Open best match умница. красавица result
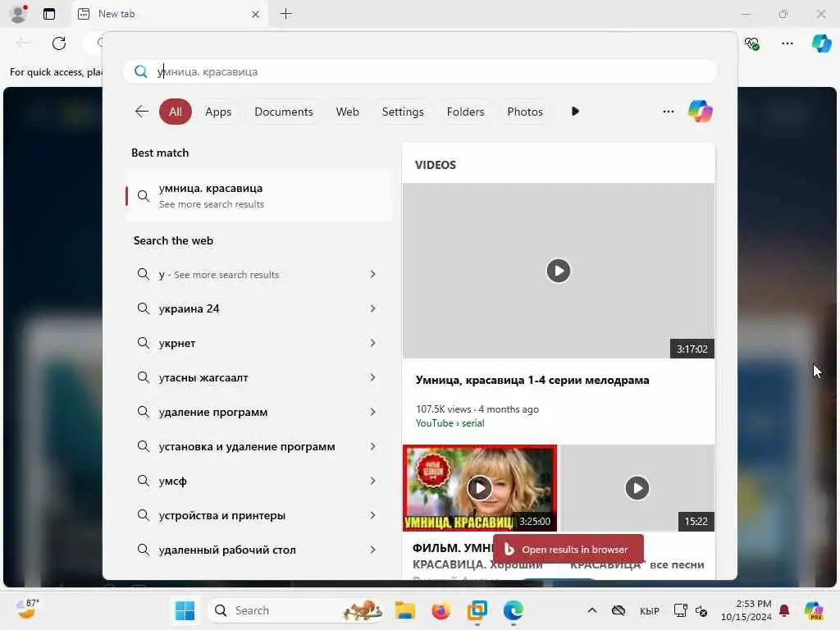 tap(258, 196)
